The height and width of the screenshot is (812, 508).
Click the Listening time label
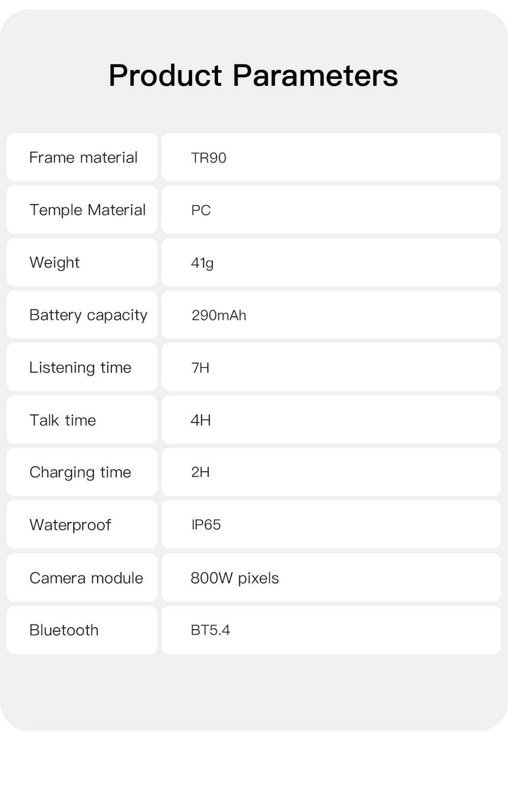(80, 367)
